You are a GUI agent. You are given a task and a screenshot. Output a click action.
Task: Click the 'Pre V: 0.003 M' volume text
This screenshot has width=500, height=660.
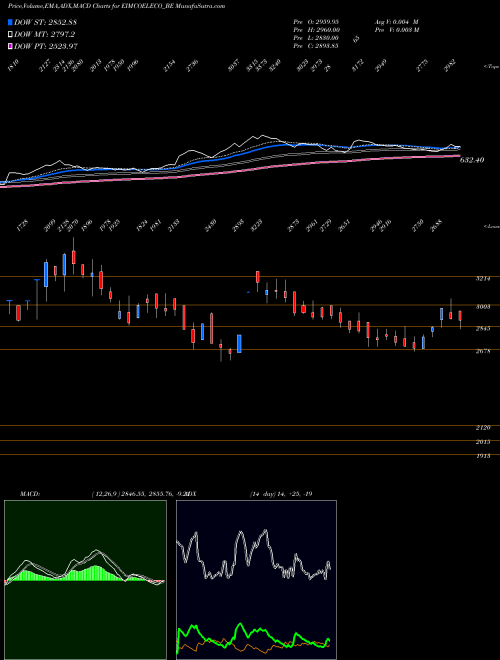point(396,30)
